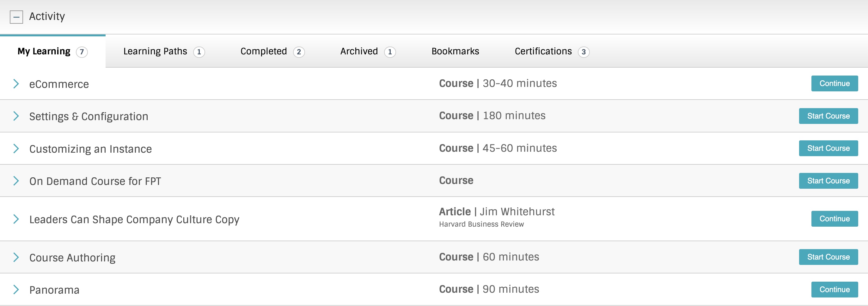The width and height of the screenshot is (868, 306).
Task: Expand the Settings & Configuration row chevron
Action: point(16,116)
